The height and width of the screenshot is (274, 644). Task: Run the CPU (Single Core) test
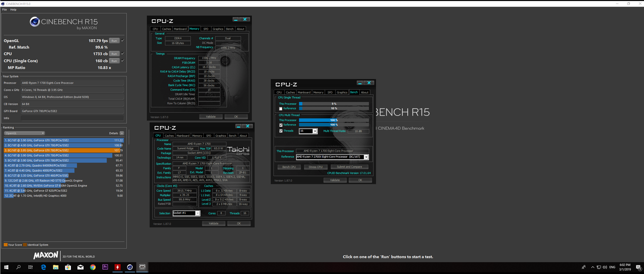114,61
